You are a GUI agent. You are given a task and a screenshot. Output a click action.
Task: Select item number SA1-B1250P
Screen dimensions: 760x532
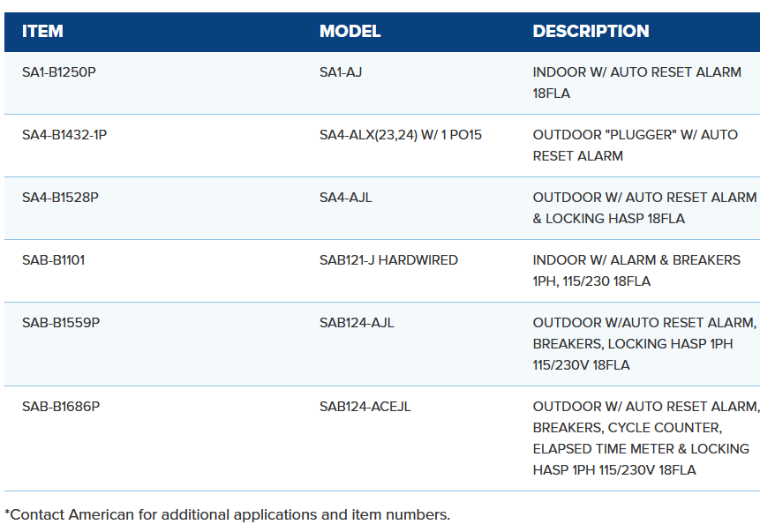pyautogui.click(x=59, y=72)
